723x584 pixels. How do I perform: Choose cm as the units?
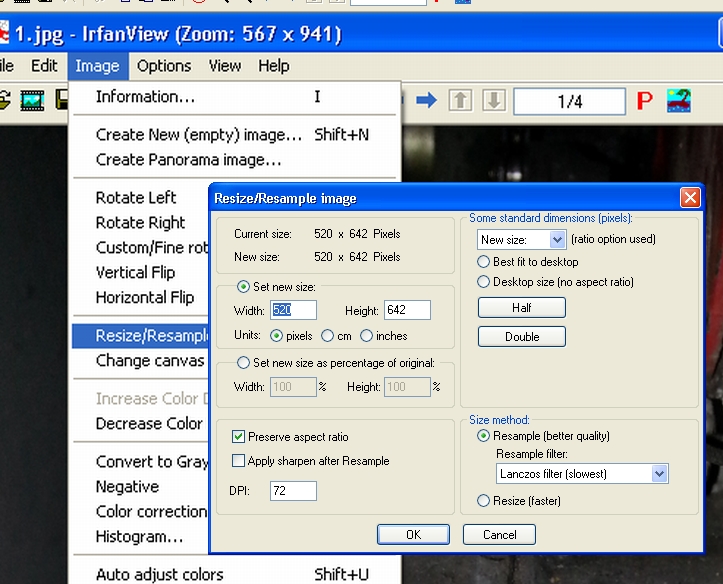(x=327, y=336)
